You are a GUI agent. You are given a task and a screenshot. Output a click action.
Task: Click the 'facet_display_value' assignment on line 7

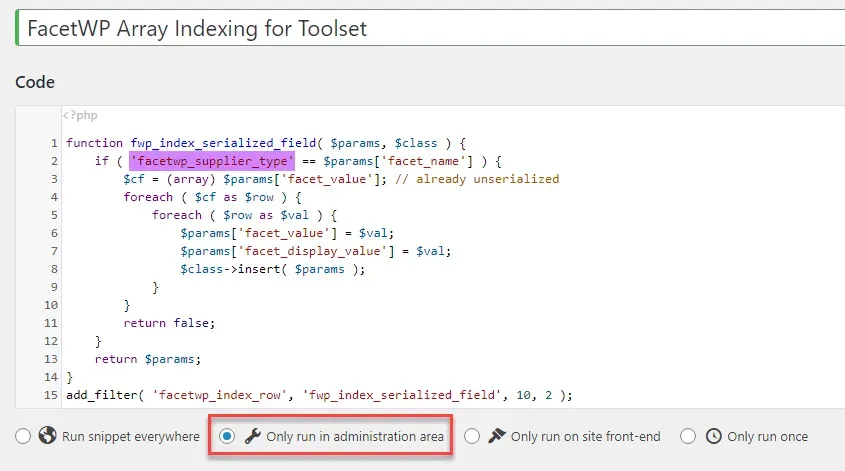pyautogui.click(x=316, y=251)
